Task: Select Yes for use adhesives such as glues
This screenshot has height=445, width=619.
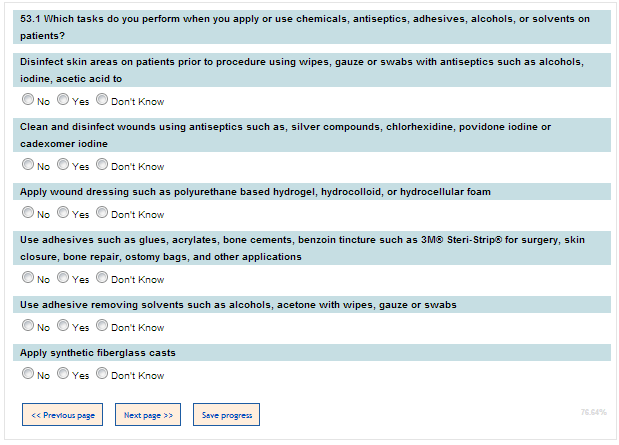Action: (63, 277)
